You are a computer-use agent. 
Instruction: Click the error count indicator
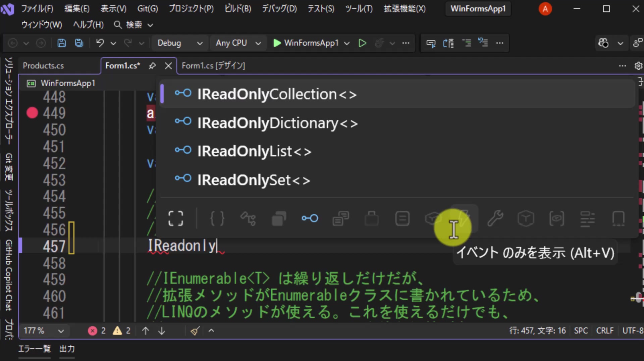pos(97,331)
